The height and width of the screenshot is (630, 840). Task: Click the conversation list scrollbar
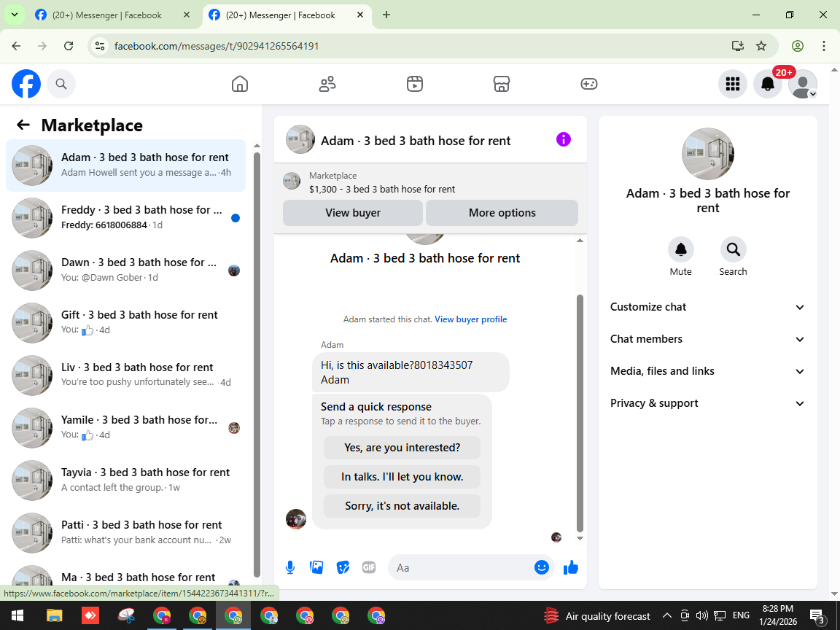pyautogui.click(x=257, y=365)
